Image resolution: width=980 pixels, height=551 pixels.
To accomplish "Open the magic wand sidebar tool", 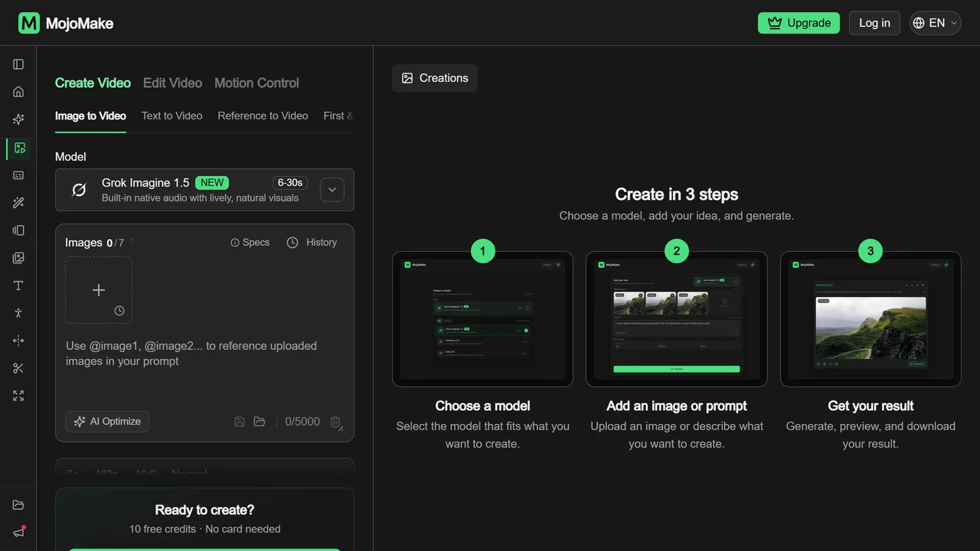I will click(18, 203).
